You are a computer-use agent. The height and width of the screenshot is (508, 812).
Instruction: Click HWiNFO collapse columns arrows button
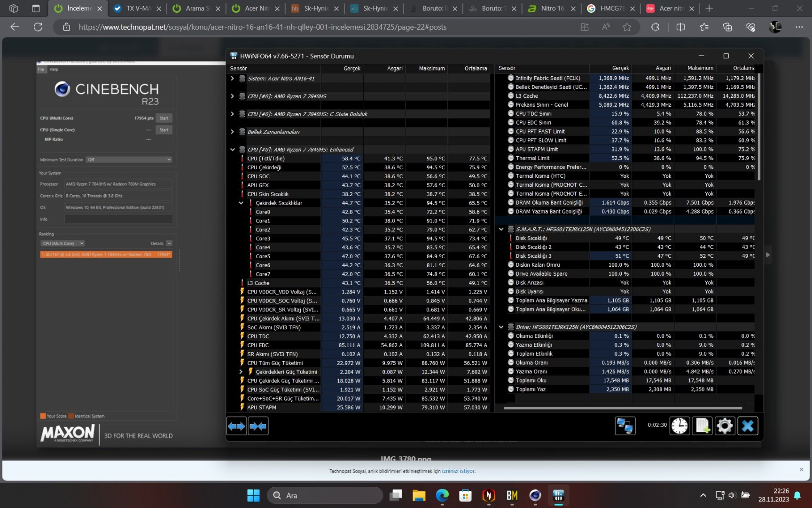(x=258, y=426)
